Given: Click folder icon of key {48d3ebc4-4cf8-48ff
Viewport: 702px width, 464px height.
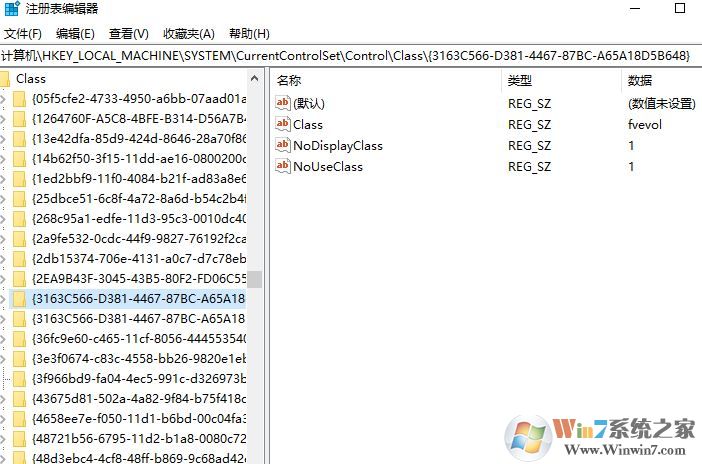Looking at the screenshot, I should [x=19, y=458].
